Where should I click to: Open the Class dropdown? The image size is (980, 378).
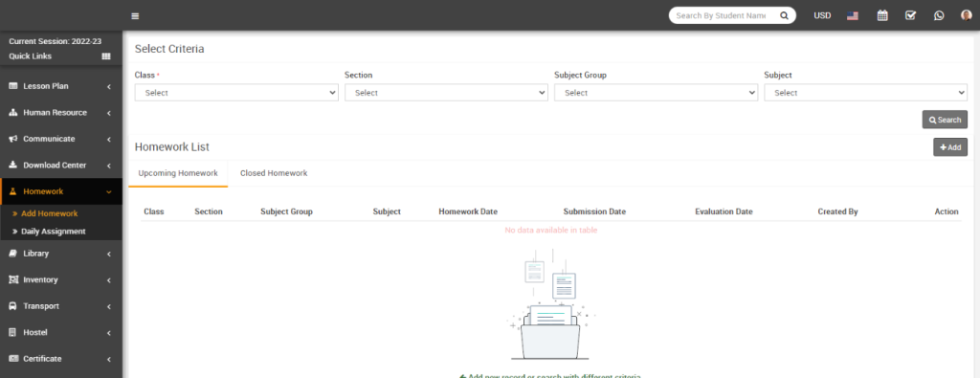(236, 93)
